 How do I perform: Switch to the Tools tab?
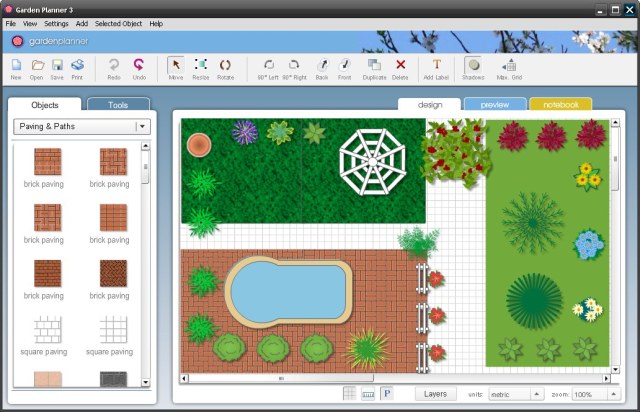118,105
